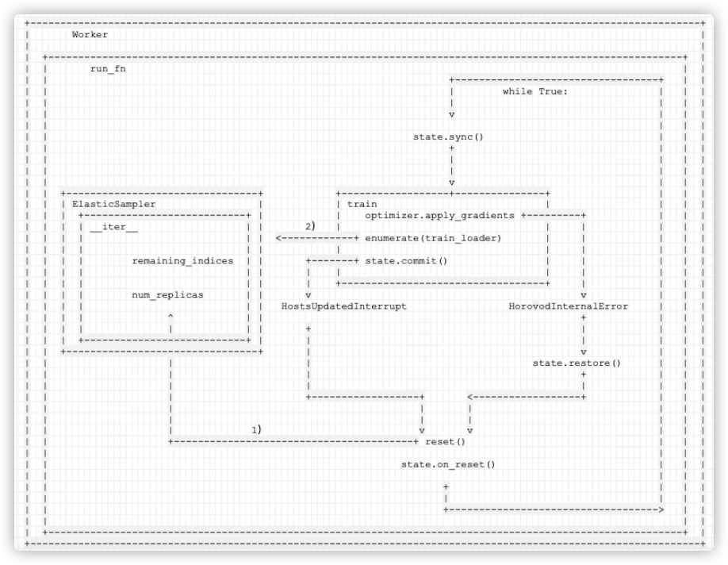Select state.restore() text
728x565 pixels.
pyautogui.click(x=577, y=363)
